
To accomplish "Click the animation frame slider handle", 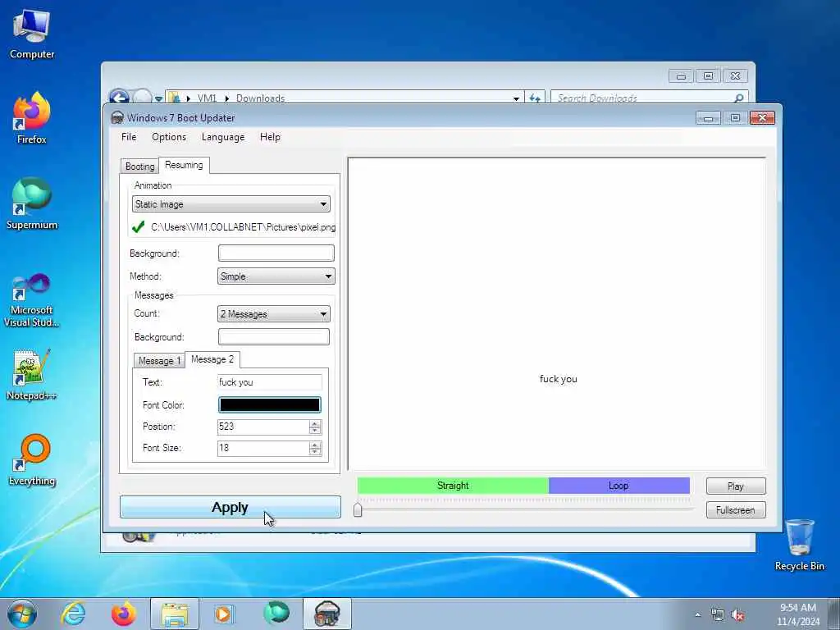I will click(x=358, y=509).
